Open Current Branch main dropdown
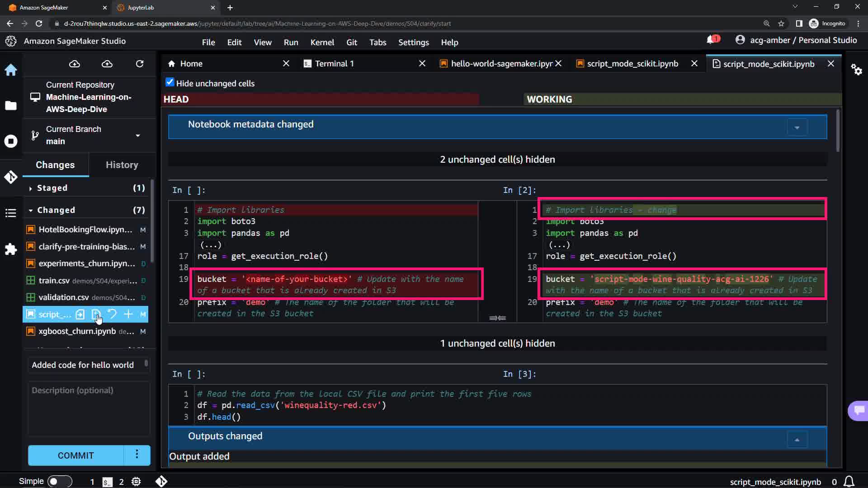 (137, 136)
